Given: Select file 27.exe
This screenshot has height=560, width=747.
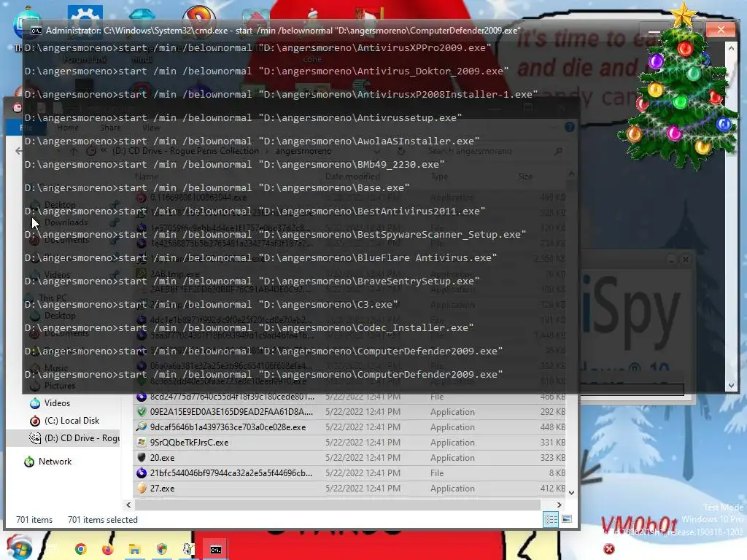Looking at the screenshot, I should click(162, 488).
